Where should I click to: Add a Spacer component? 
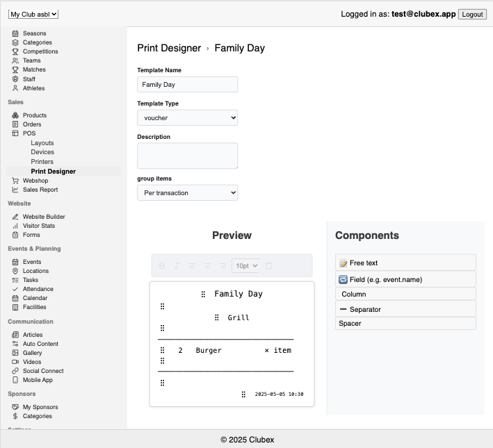coord(405,323)
